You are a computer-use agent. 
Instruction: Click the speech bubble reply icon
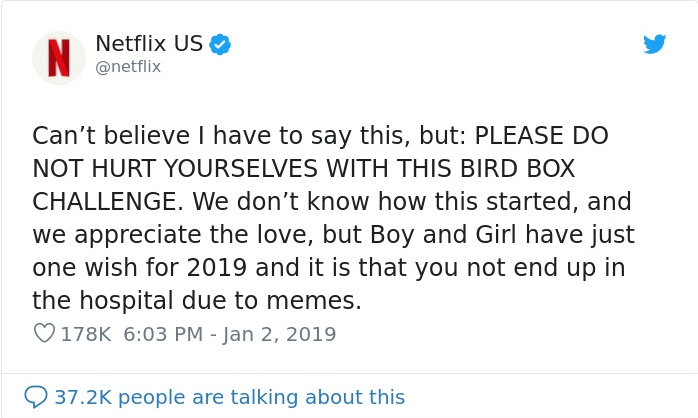pos(36,397)
